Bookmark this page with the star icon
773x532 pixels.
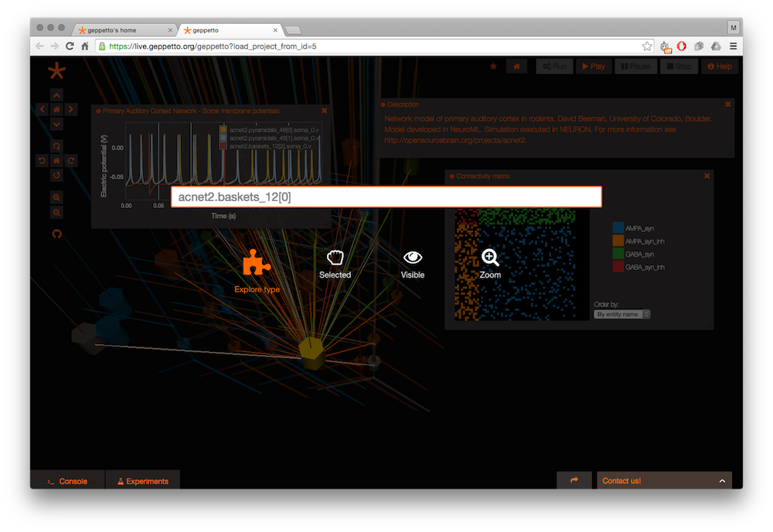coord(647,46)
